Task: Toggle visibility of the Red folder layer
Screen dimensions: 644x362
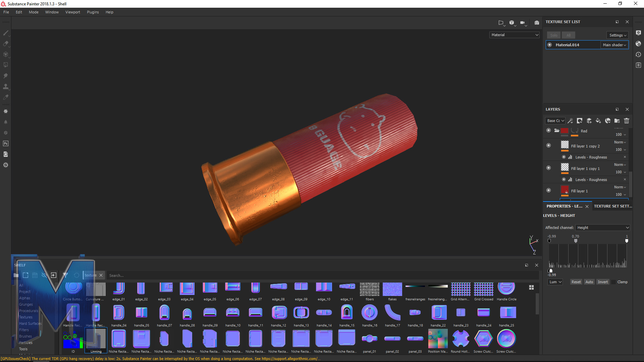Action: [549, 130]
